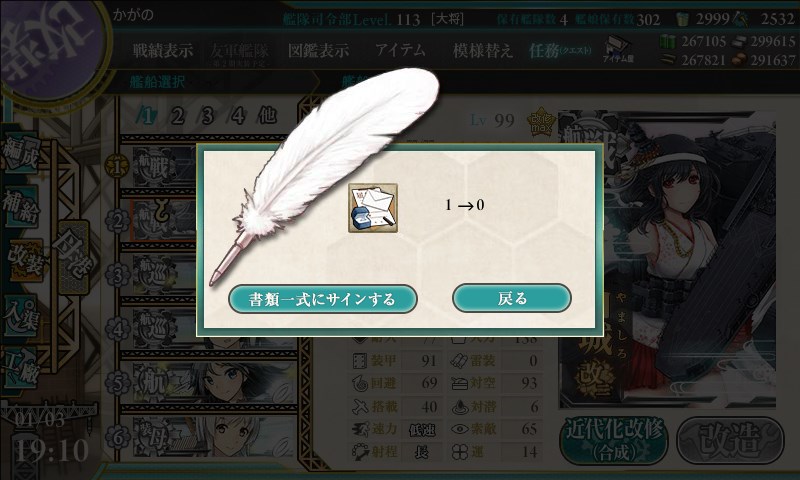This screenshot has height=480, width=800.
Task: Sign the documents with 書類一式にサインする
Action: click(322, 299)
